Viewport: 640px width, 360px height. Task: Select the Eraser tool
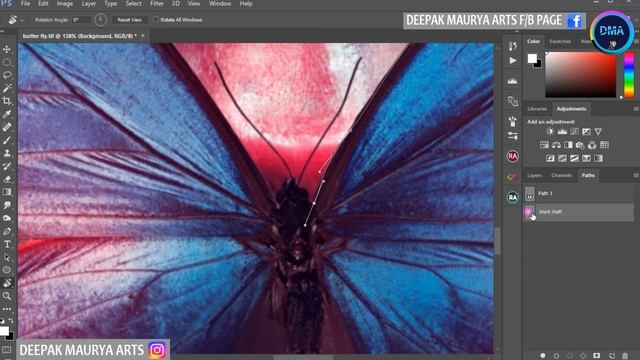(7, 179)
